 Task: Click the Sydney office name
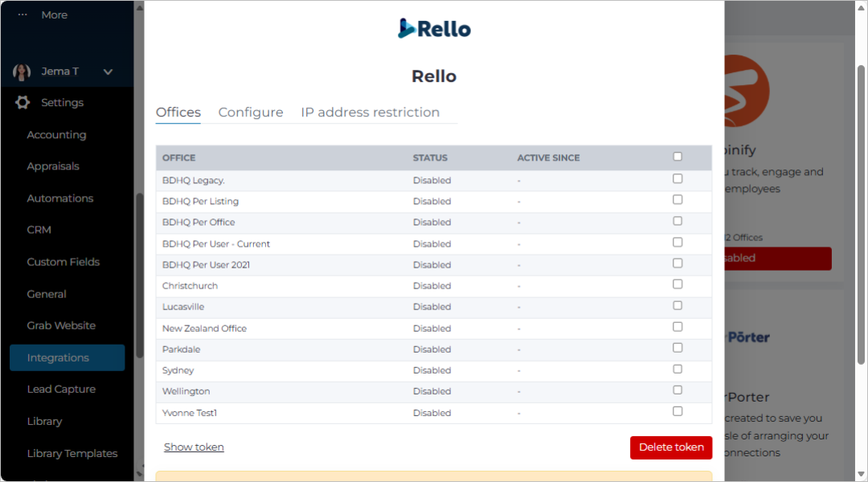178,370
